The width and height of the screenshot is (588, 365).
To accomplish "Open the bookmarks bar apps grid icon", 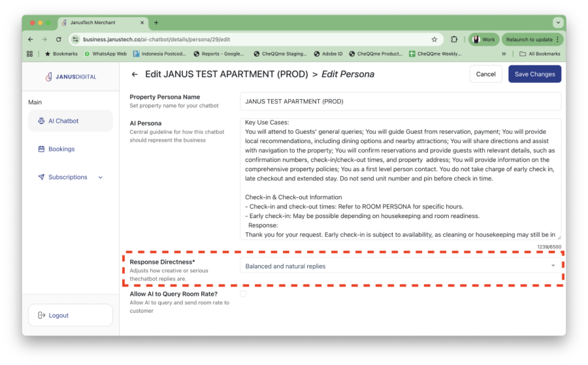I will pyautogui.click(x=29, y=54).
